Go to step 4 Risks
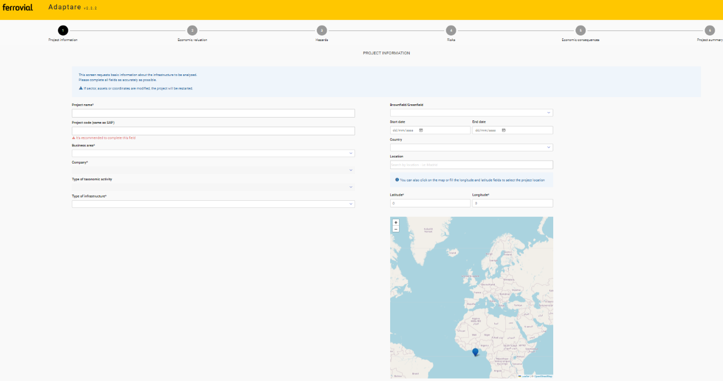 point(451,30)
